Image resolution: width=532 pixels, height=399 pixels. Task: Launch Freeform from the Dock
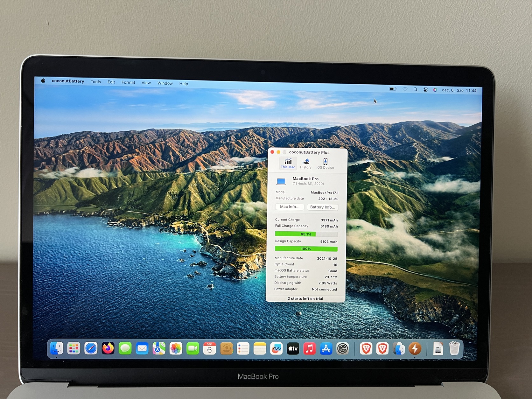click(276, 349)
